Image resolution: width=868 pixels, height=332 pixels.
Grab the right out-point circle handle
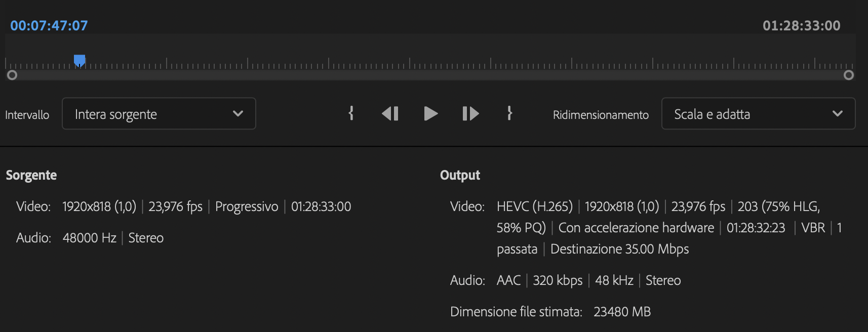tap(849, 75)
